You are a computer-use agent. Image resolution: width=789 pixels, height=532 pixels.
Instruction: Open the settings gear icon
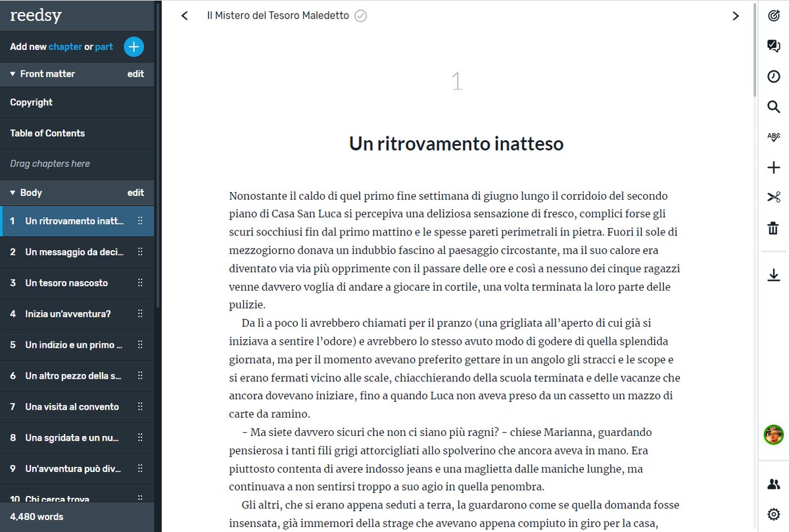774,514
